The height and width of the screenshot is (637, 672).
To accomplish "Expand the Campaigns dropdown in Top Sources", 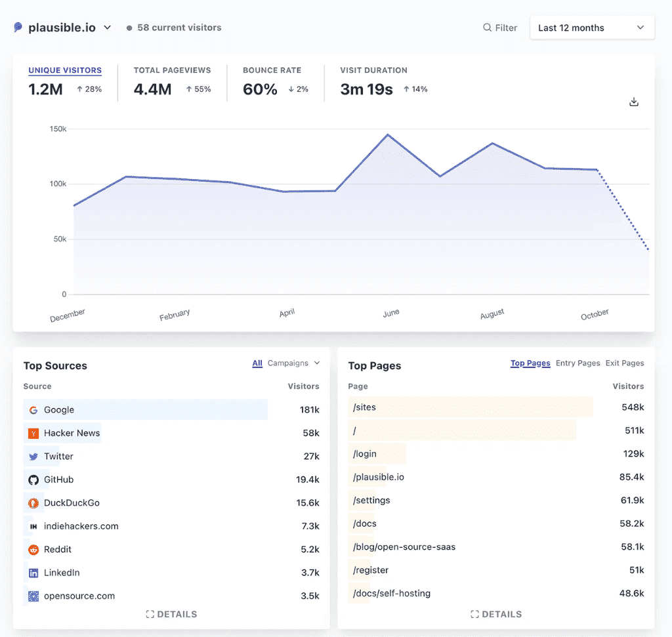I will click(x=293, y=363).
